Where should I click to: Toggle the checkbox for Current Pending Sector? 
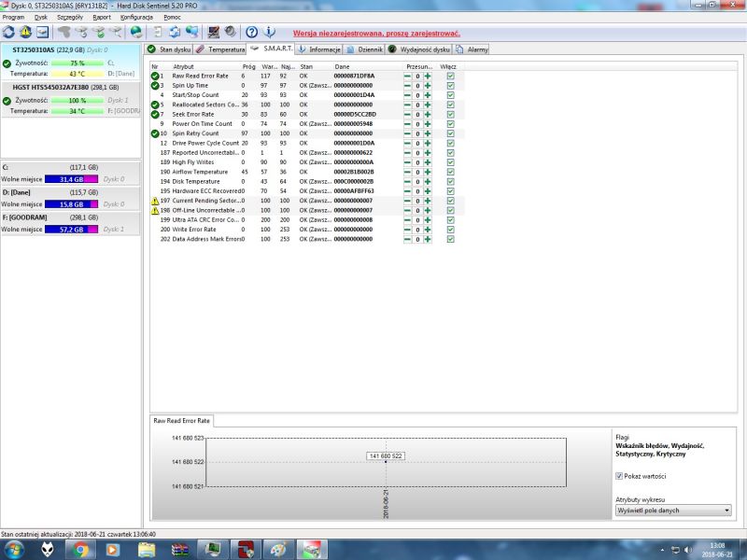tap(450, 201)
